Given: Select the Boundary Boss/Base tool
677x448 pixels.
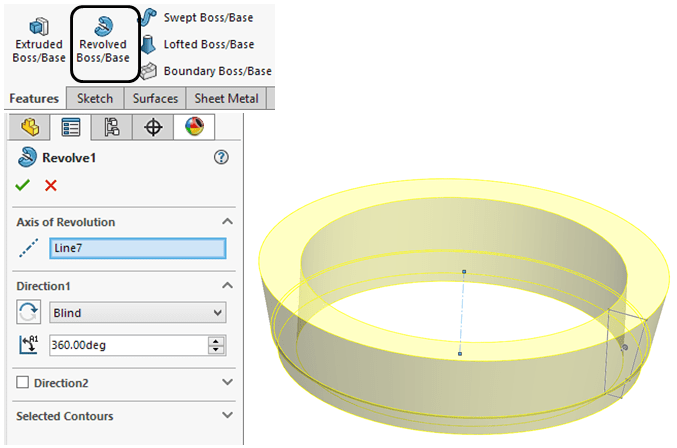Looking at the screenshot, I should (206, 71).
